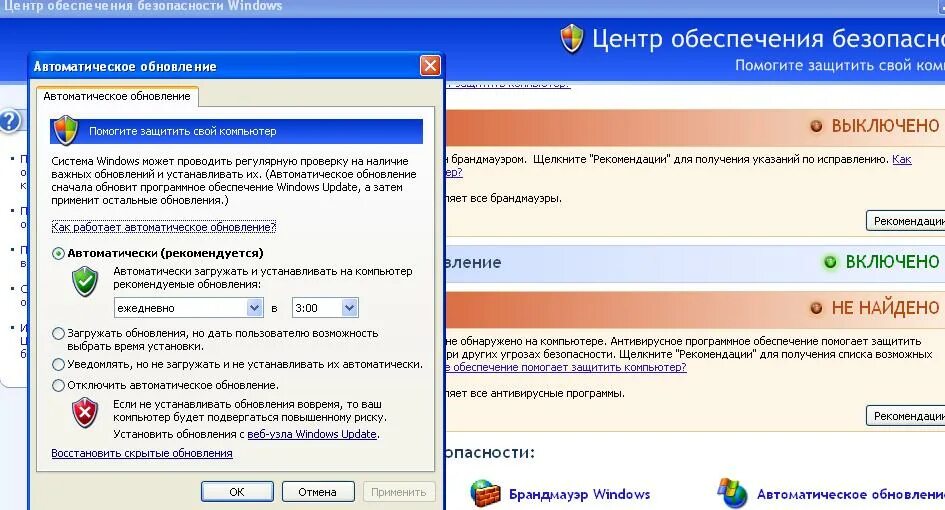Select 'Загружать обновления, но дать пользователю' option
945x510 pixels.
(58, 333)
